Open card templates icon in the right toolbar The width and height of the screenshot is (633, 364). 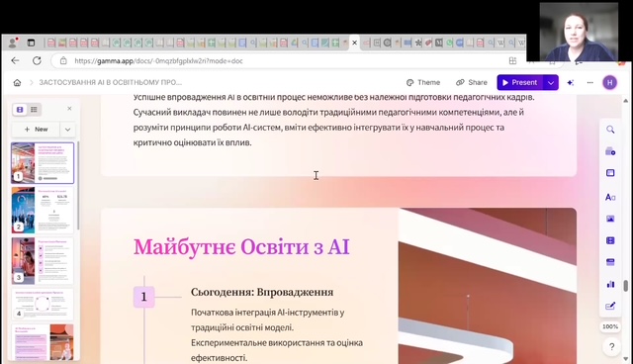point(610,151)
